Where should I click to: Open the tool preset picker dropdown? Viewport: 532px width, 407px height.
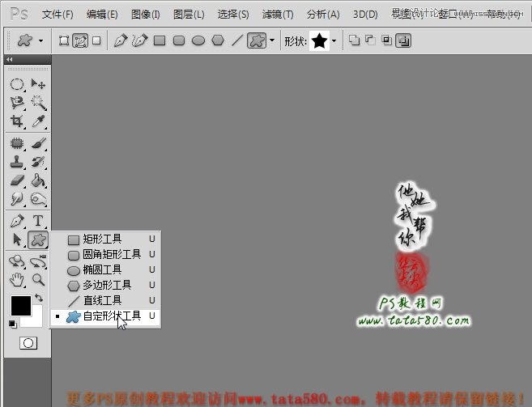pos(40,41)
